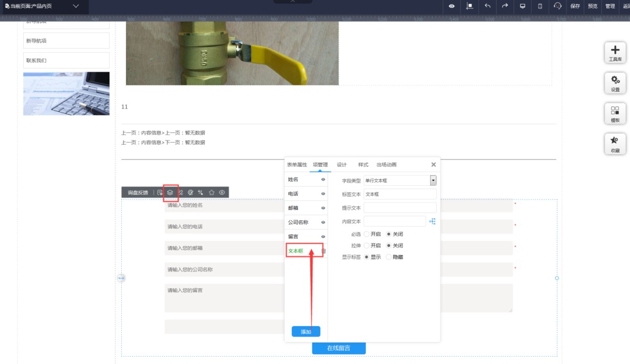
Task: Select 隐藏 radio for 显示标签
Action: (x=388, y=257)
